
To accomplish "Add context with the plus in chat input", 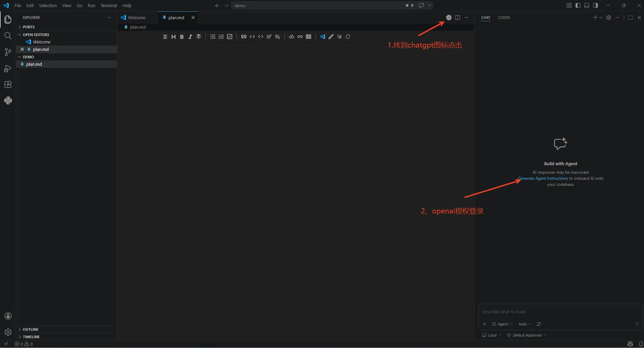I will pos(484,324).
